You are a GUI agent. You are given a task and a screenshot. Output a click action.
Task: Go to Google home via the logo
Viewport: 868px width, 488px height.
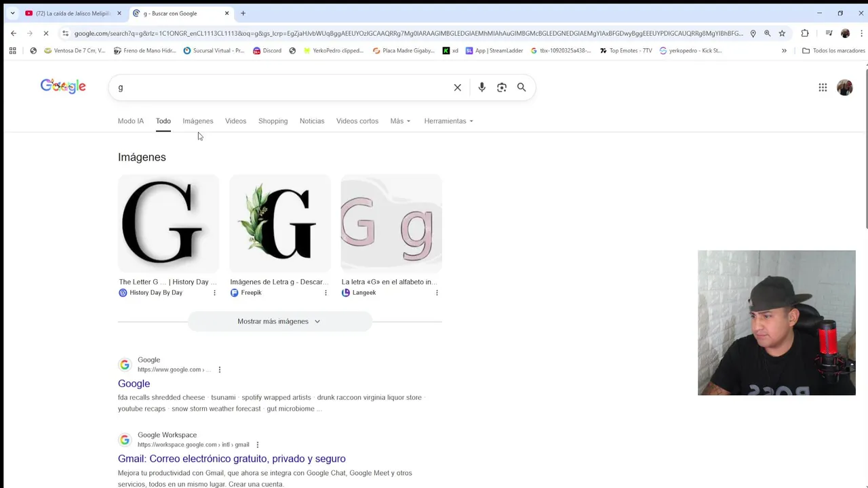[63, 86]
